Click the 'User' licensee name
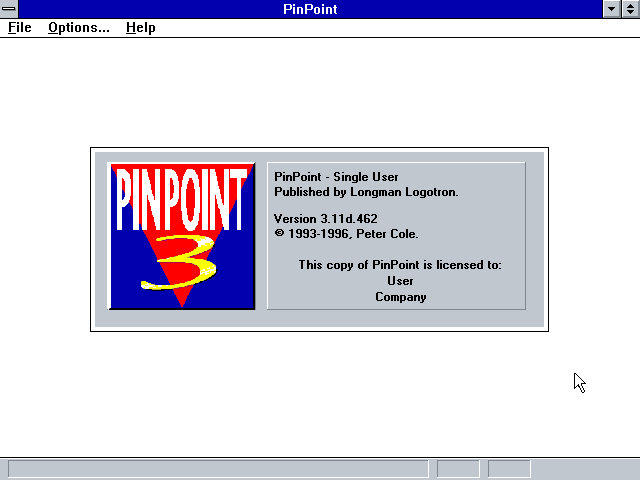Viewport: 640px width, 480px height. pyautogui.click(x=400, y=281)
